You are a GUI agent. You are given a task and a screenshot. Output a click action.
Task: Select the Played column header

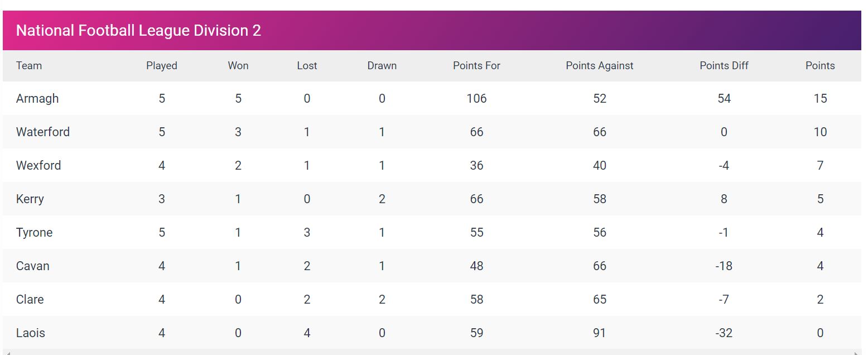(x=162, y=65)
